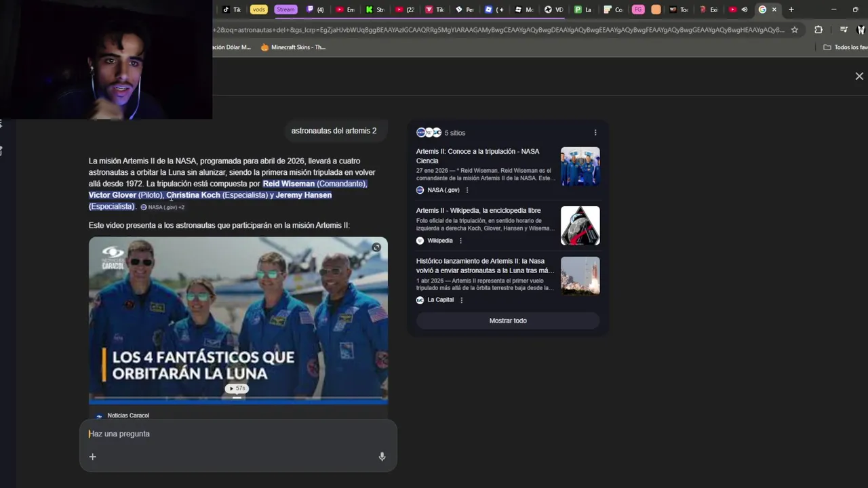
Task: Open the first TikTok browser tab
Action: (x=231, y=9)
